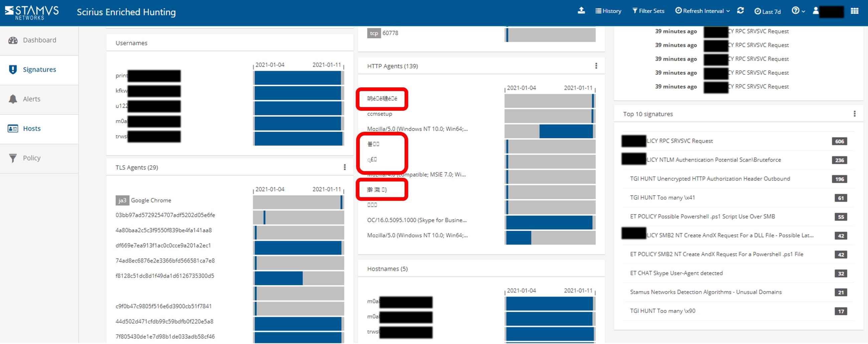Viewport: 868px width, 344px height.
Task: Click the Signatures shield icon
Action: click(x=13, y=70)
